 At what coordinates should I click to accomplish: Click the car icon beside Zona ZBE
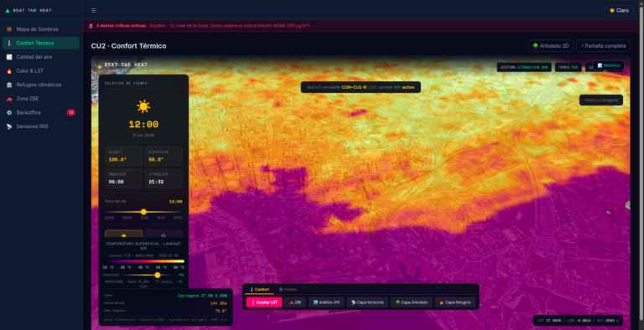9,99
